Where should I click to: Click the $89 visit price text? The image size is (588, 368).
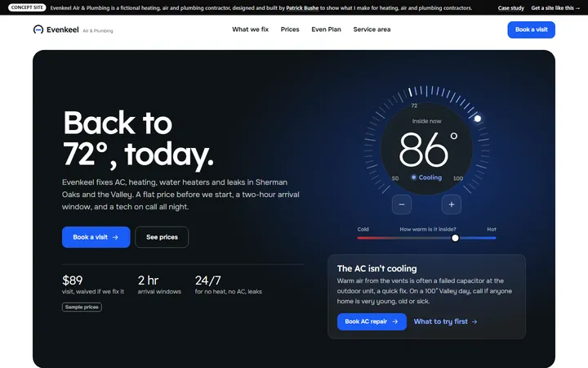click(73, 280)
